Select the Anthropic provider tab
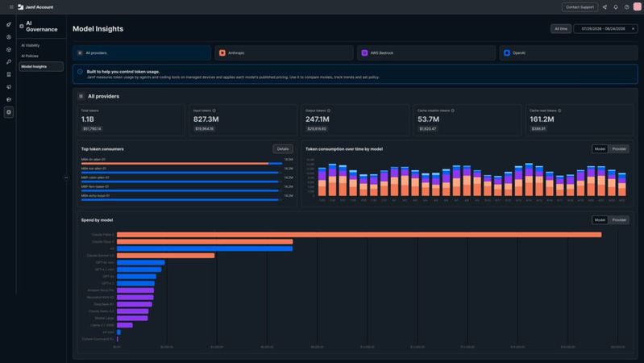Viewport: 644px width, 363px height. click(x=284, y=53)
